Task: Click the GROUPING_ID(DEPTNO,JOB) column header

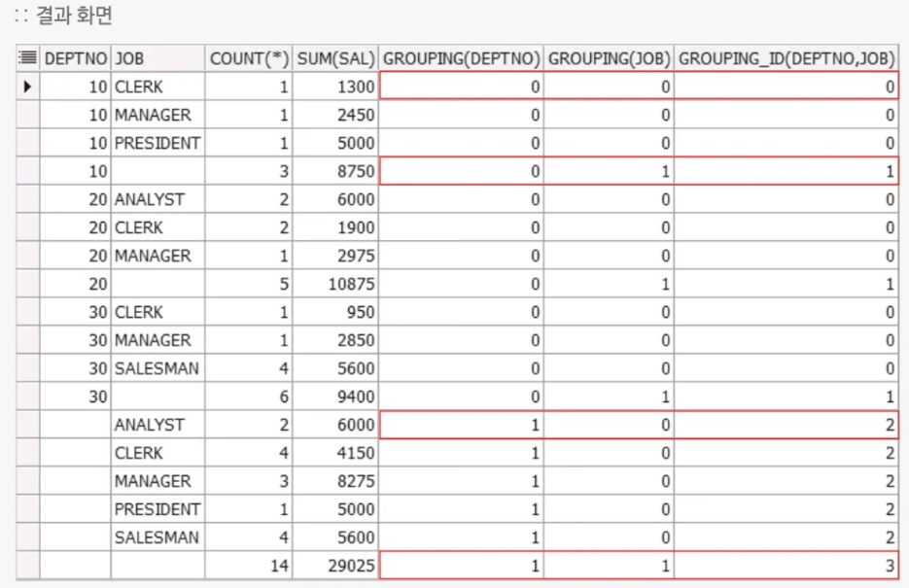Action: coord(787,58)
